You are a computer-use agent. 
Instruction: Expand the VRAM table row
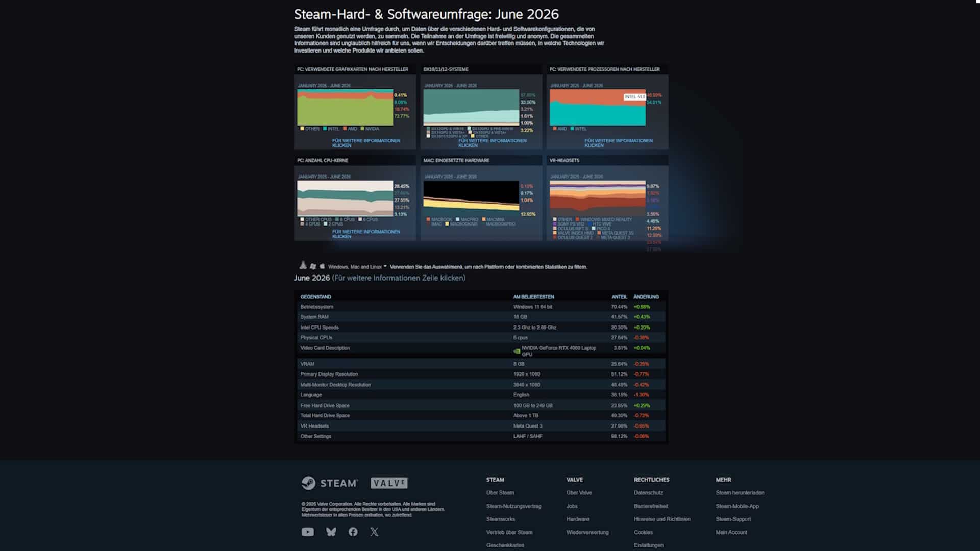(x=481, y=364)
